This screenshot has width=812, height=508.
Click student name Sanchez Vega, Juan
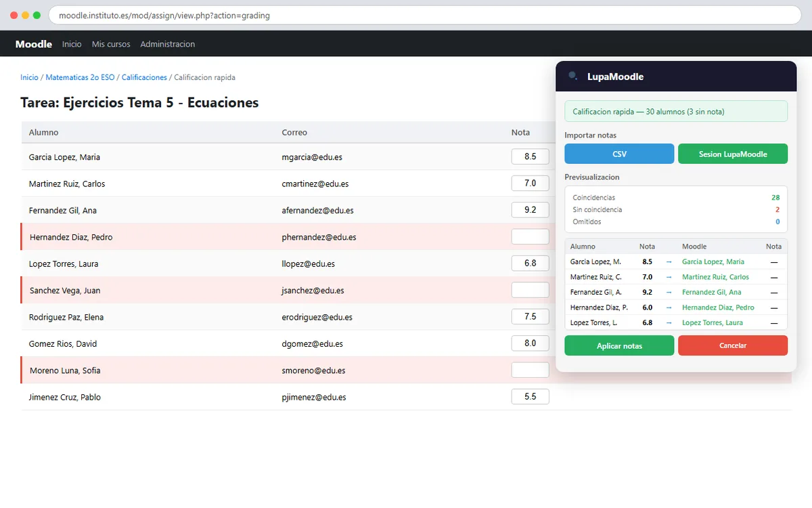(x=65, y=291)
